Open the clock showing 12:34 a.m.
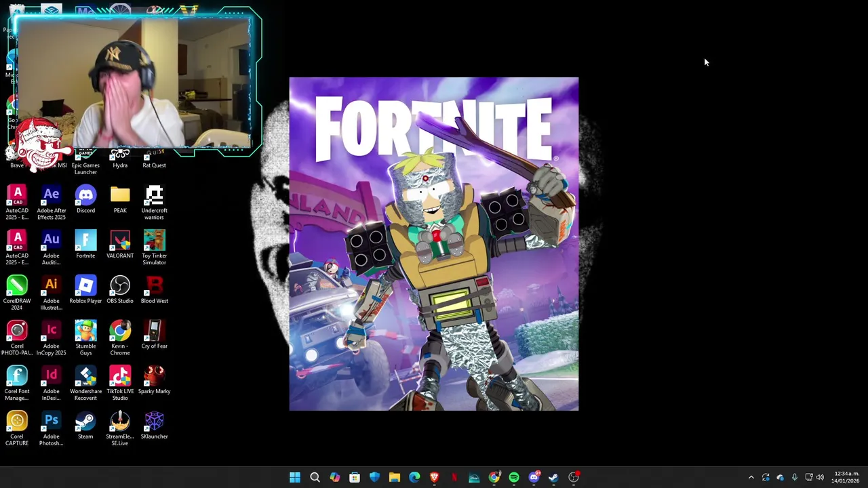868x488 pixels. (846, 477)
